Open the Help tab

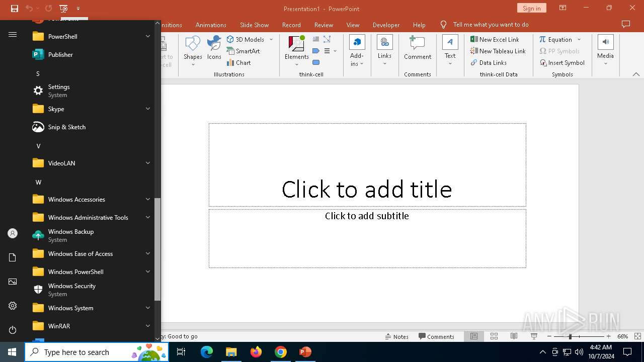[419, 25]
